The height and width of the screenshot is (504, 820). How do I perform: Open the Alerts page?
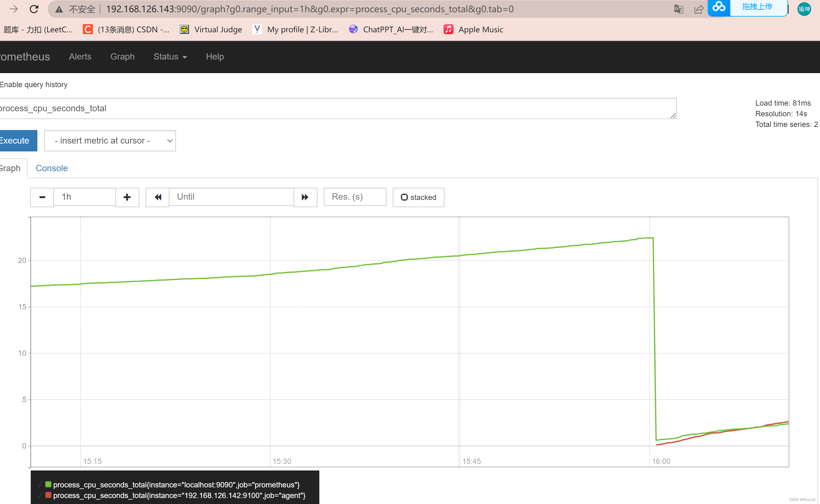click(80, 57)
